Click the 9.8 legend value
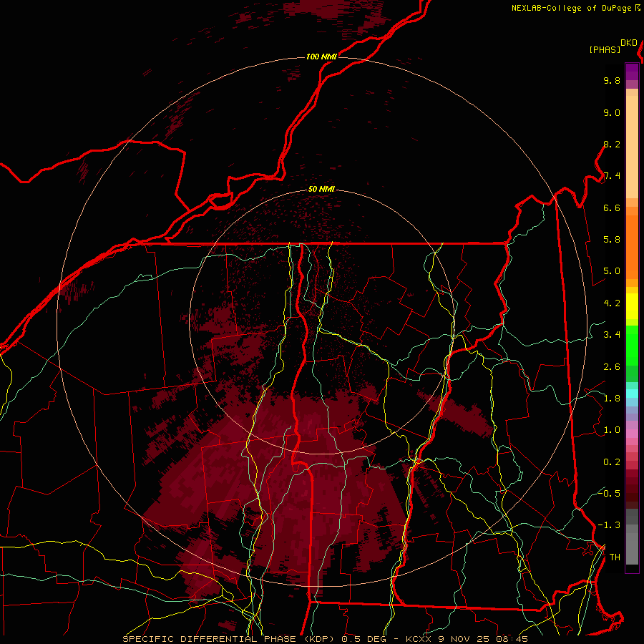The width and height of the screenshot is (644, 644). 612,80
